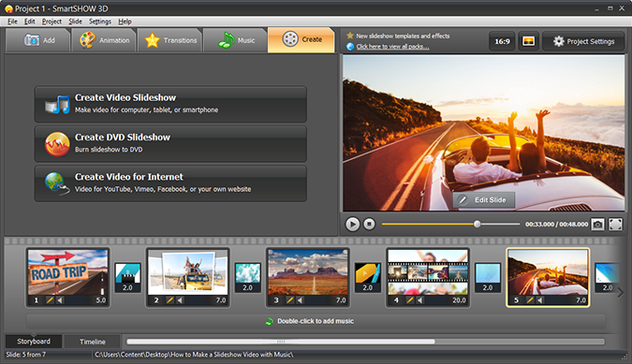Enter full screen preview mode

coord(615,225)
